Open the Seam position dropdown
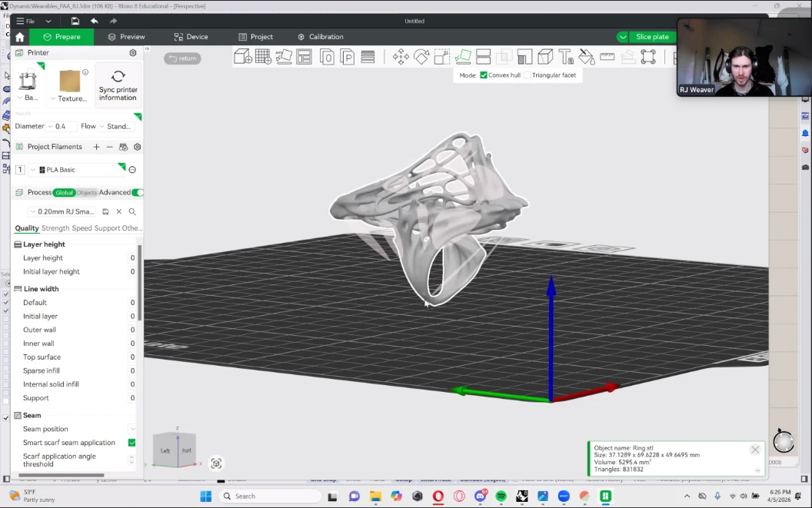This screenshot has width=812, height=508. pyautogui.click(x=131, y=429)
